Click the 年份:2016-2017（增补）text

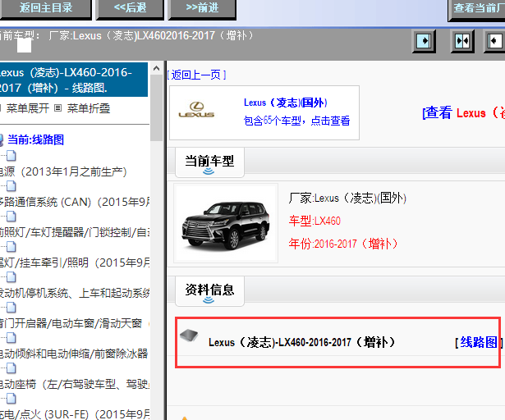[x=343, y=244]
